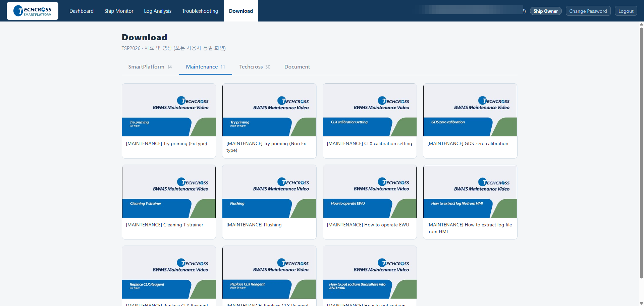Switch to the SmartPlatform tab
This screenshot has height=306, width=644.
150,67
